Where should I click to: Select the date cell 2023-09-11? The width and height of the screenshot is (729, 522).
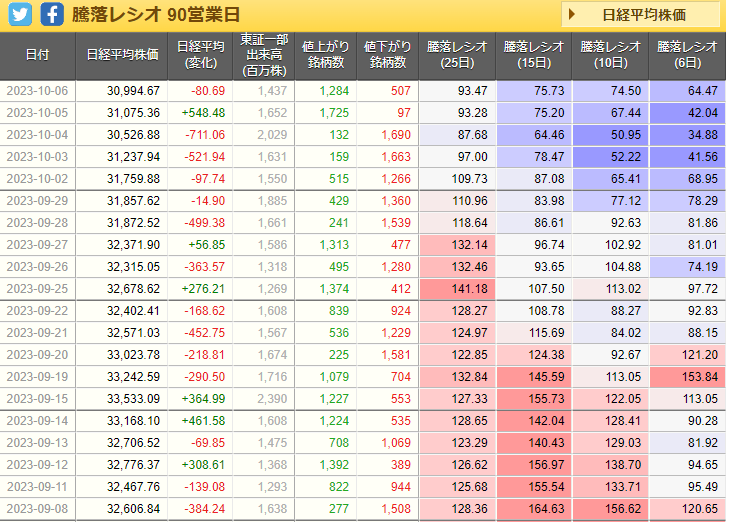pos(37,487)
